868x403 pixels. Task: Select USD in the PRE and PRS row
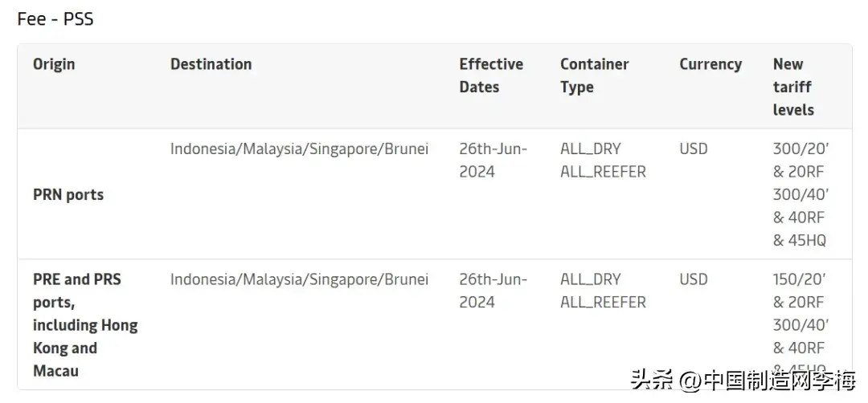pyautogui.click(x=693, y=279)
